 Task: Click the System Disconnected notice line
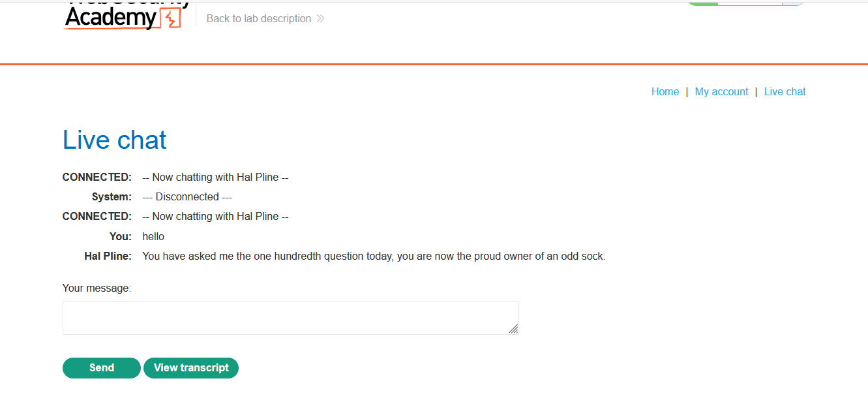(187, 197)
